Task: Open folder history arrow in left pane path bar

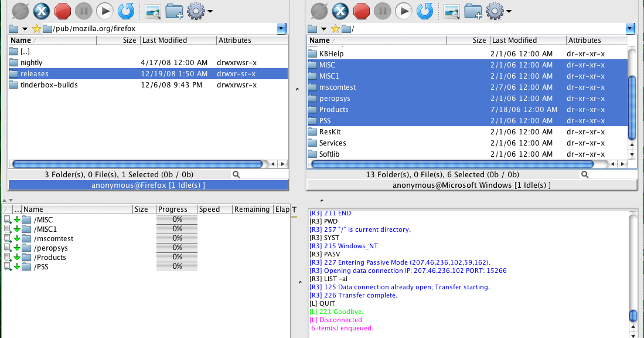Action: [25, 29]
